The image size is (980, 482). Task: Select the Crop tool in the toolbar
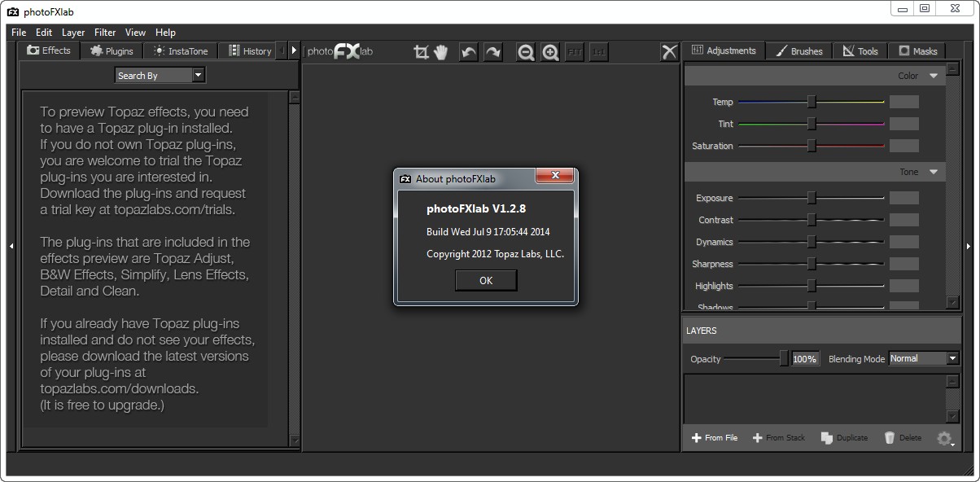pyautogui.click(x=421, y=52)
